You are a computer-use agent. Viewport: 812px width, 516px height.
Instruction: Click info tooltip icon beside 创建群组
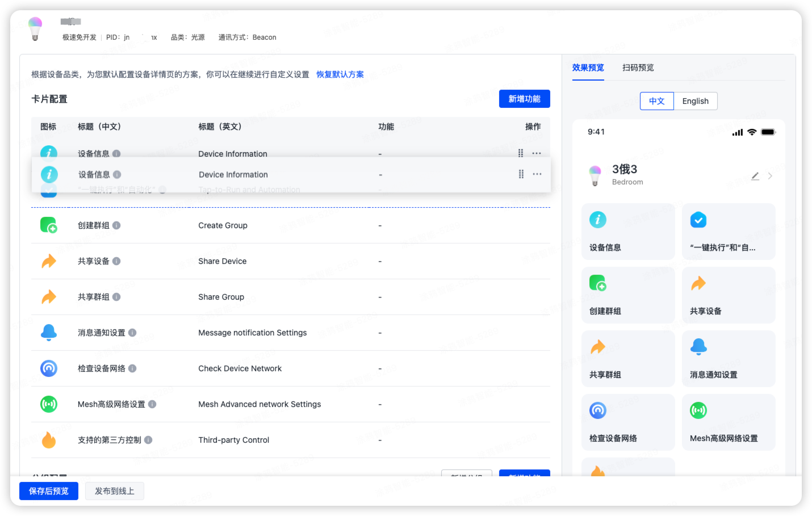click(x=116, y=225)
